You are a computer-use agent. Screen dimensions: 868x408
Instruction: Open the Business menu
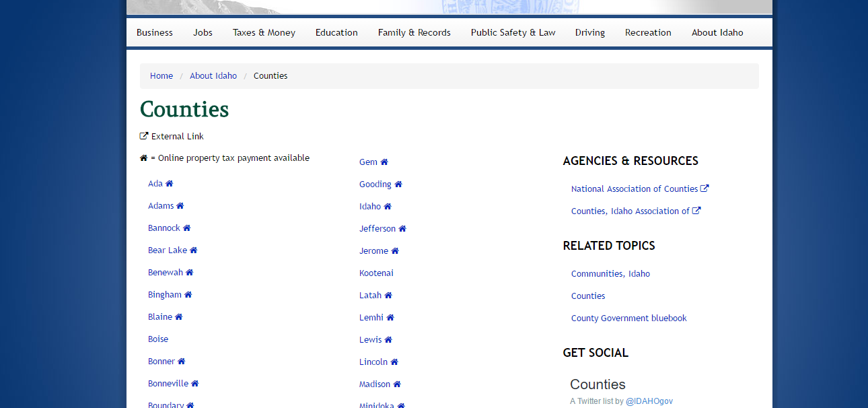pos(155,32)
